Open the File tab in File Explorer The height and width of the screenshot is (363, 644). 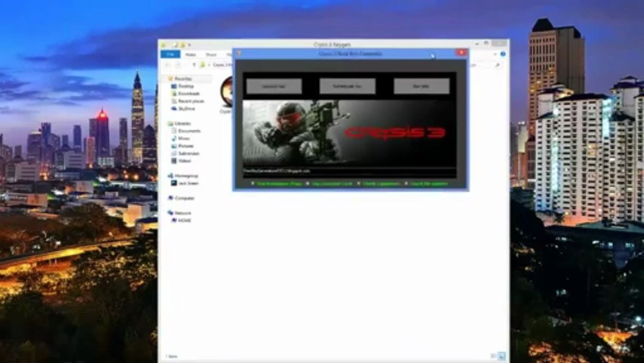(170, 54)
